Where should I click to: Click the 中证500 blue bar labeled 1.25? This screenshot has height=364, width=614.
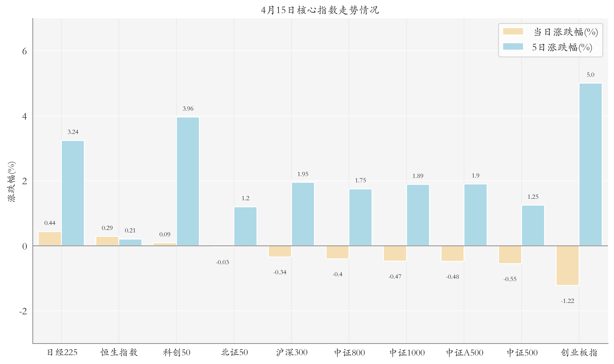[533, 225]
